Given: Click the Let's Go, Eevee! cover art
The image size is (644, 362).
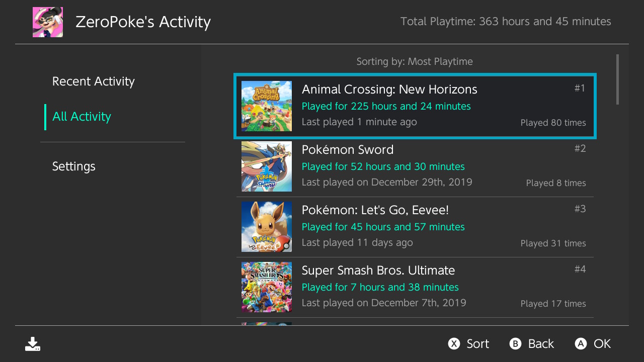Looking at the screenshot, I should tap(266, 227).
